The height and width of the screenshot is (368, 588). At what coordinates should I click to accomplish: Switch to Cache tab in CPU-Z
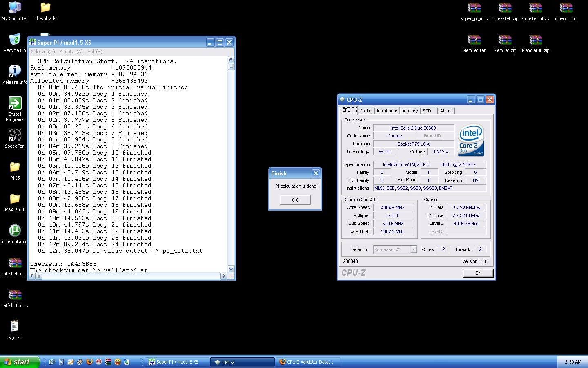366,111
